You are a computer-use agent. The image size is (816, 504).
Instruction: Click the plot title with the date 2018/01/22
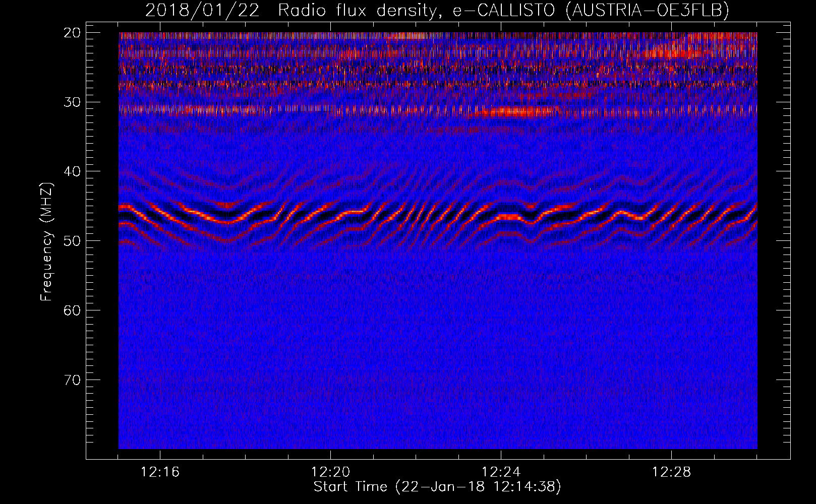tap(437, 11)
